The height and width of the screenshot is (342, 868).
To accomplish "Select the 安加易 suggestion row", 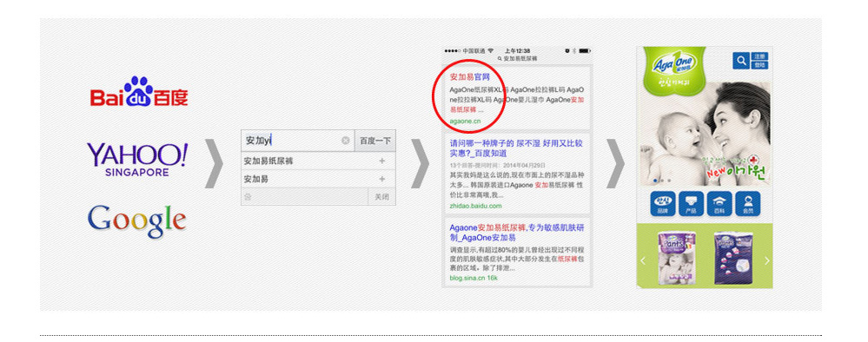I will 318,180.
